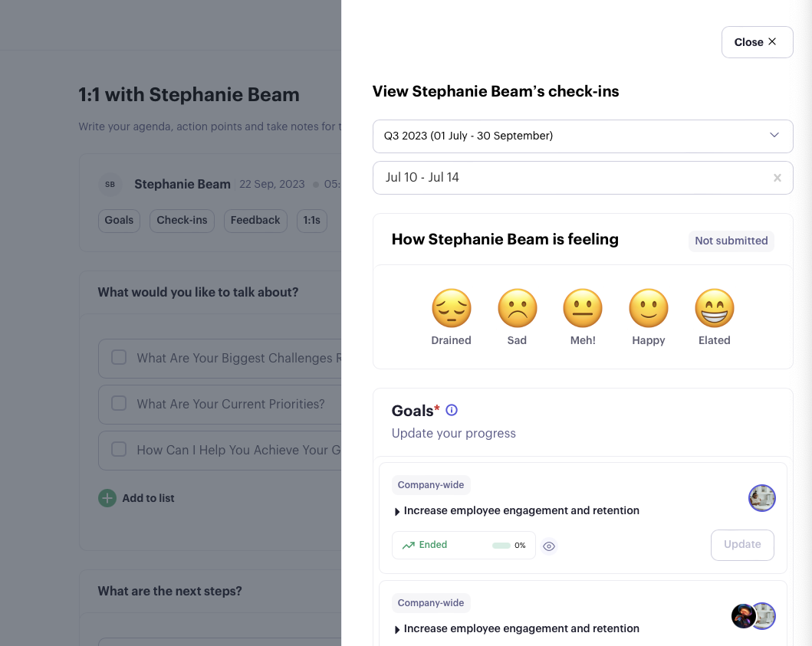
Task: Open the Jul 10 - Jul 14 week selector
Action: point(583,178)
